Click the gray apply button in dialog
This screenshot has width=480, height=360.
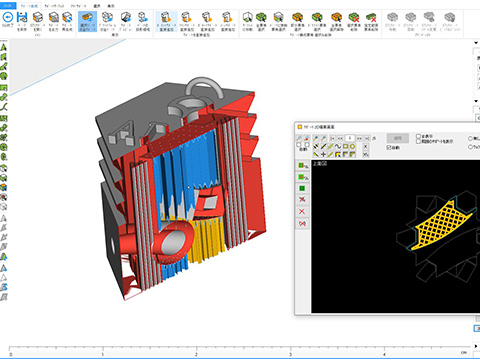pyautogui.click(x=398, y=138)
